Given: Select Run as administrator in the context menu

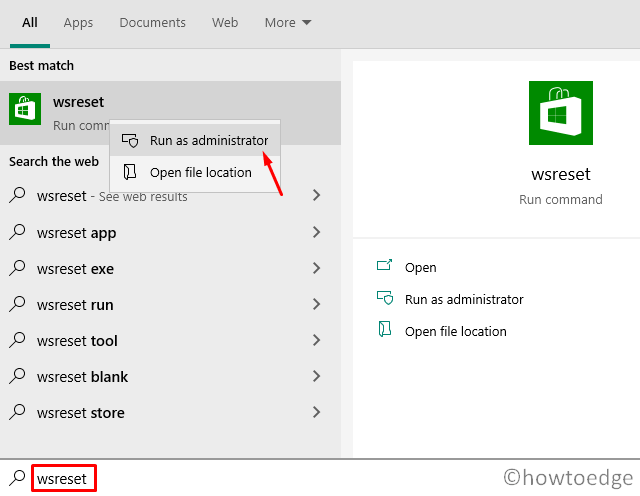Looking at the screenshot, I should coord(208,141).
